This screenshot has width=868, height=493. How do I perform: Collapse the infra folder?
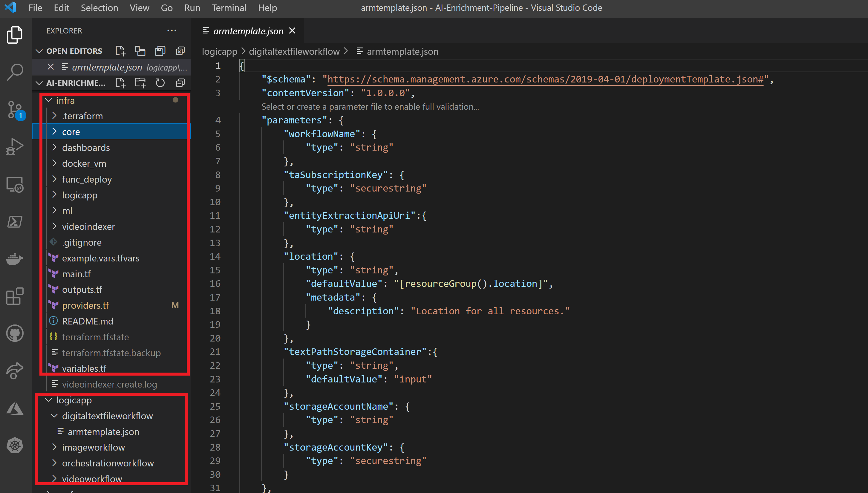[x=48, y=100]
